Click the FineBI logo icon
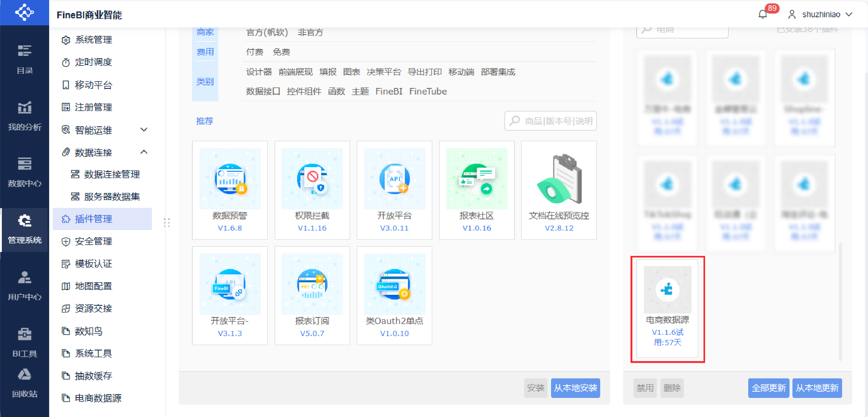 click(25, 13)
